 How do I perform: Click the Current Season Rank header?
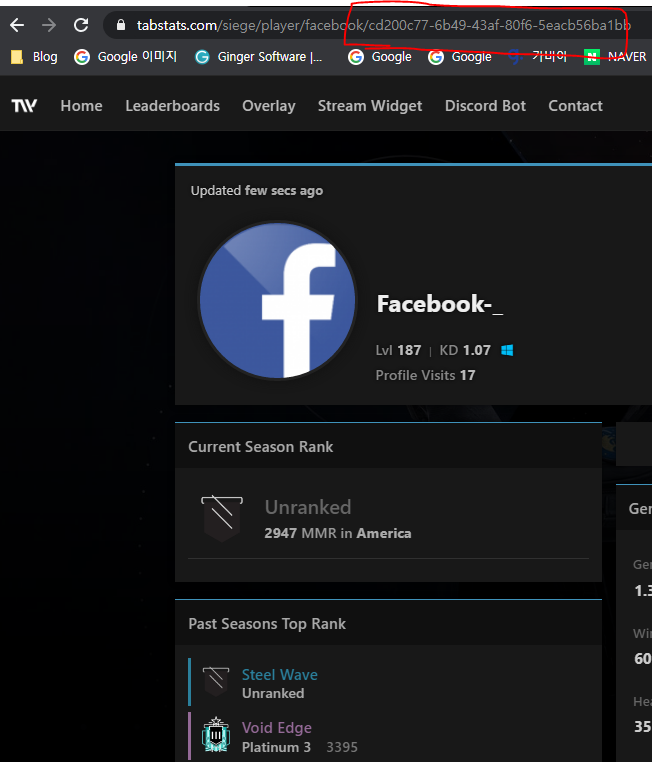coord(260,447)
